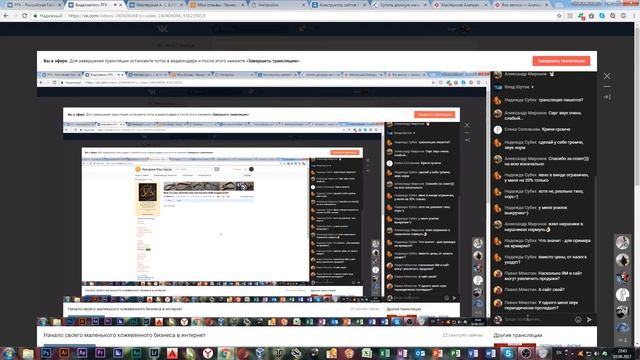Open OBS Studio from the taskbar
The image size is (640, 360).
525,353
